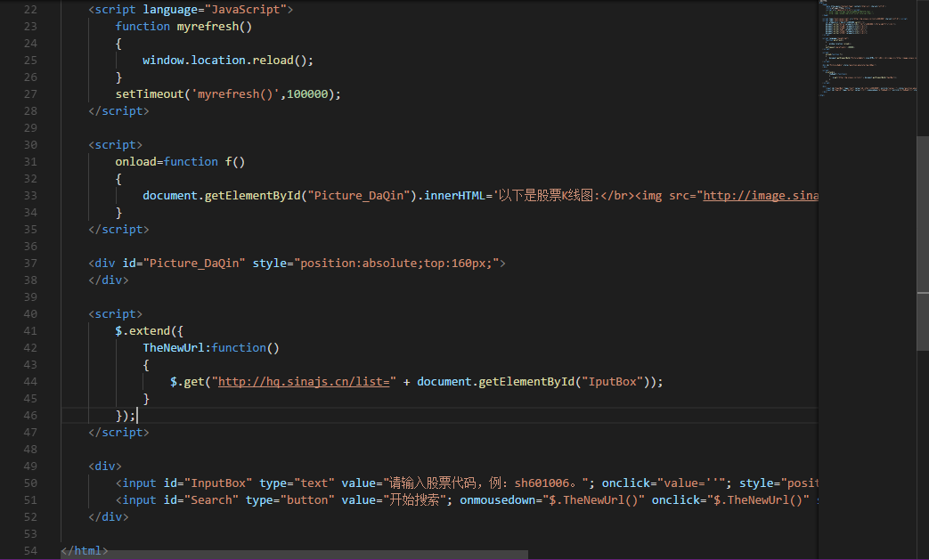
Task: Click line number 22 in the gutter
Action: (x=30, y=10)
